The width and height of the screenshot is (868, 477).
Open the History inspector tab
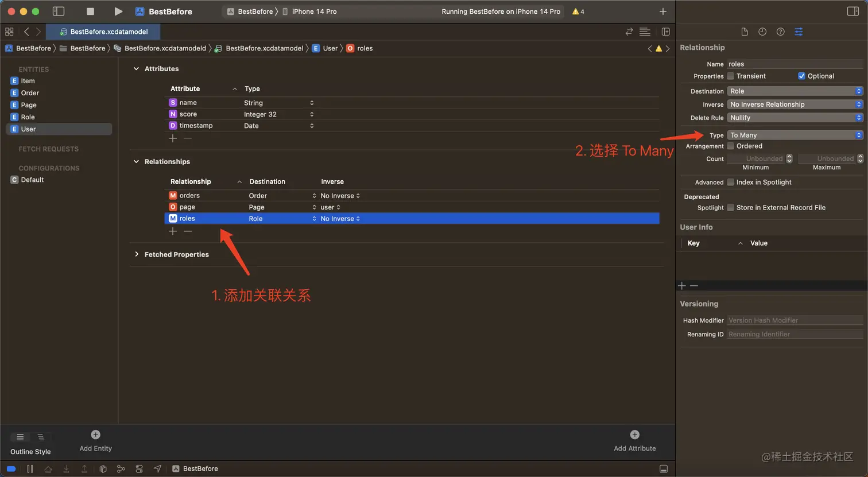click(762, 32)
